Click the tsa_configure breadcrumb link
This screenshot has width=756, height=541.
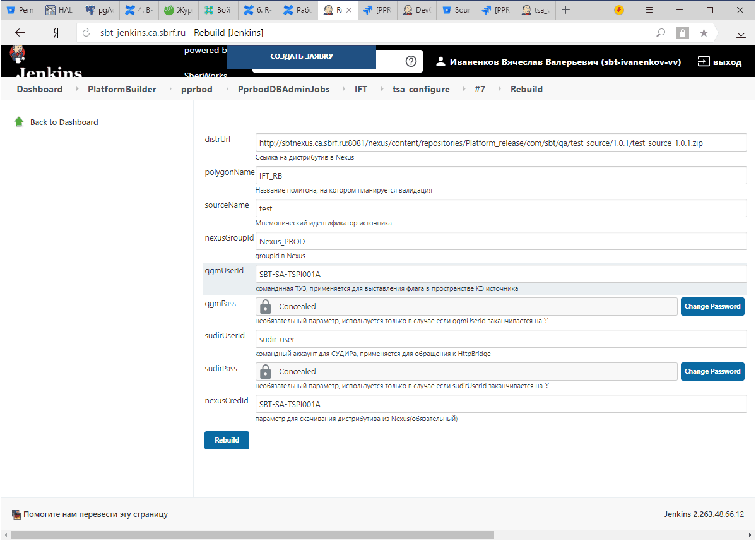[421, 89]
